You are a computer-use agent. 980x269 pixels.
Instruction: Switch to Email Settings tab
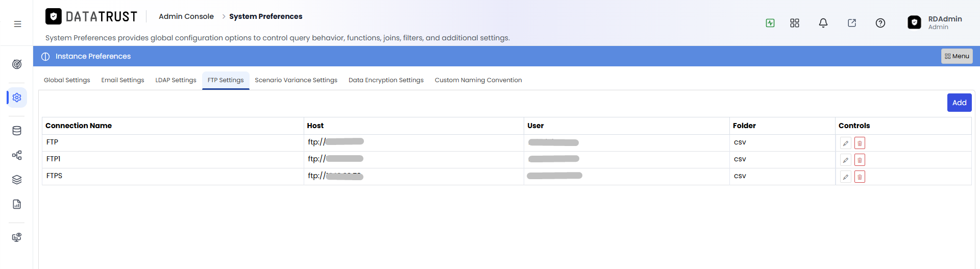click(122, 80)
